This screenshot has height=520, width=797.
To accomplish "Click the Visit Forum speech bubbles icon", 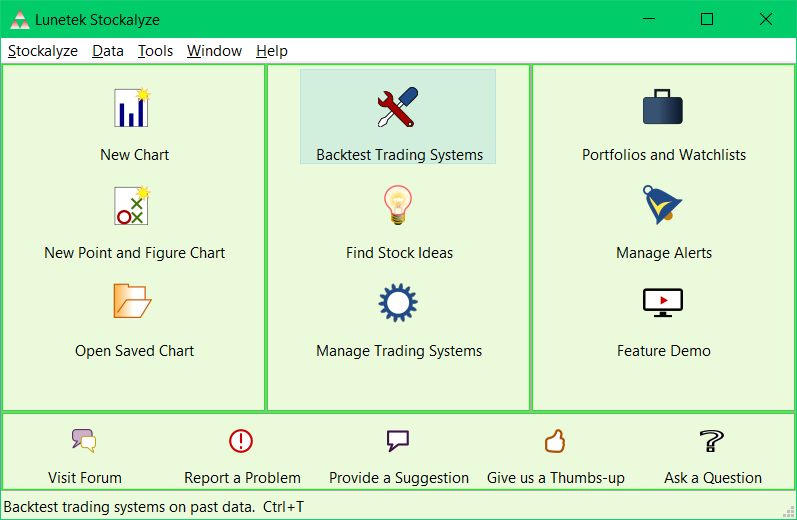I will [x=84, y=441].
